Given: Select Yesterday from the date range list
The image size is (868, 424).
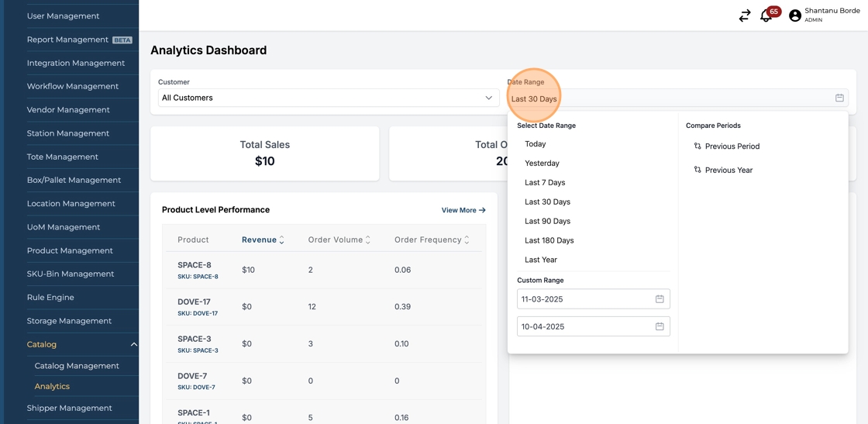Looking at the screenshot, I should 542,164.
